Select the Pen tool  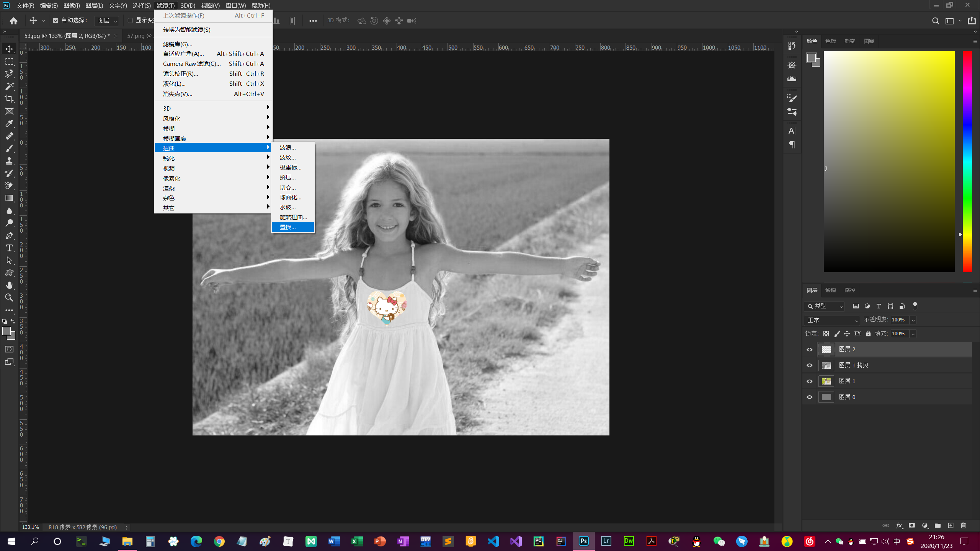tap(9, 236)
